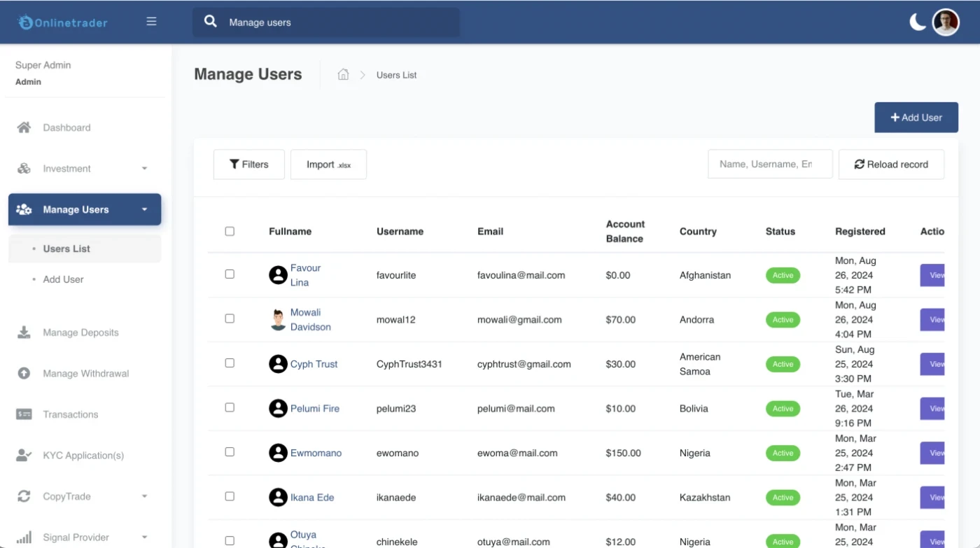Go to Transactions in the sidebar
980x548 pixels.
[70, 414]
